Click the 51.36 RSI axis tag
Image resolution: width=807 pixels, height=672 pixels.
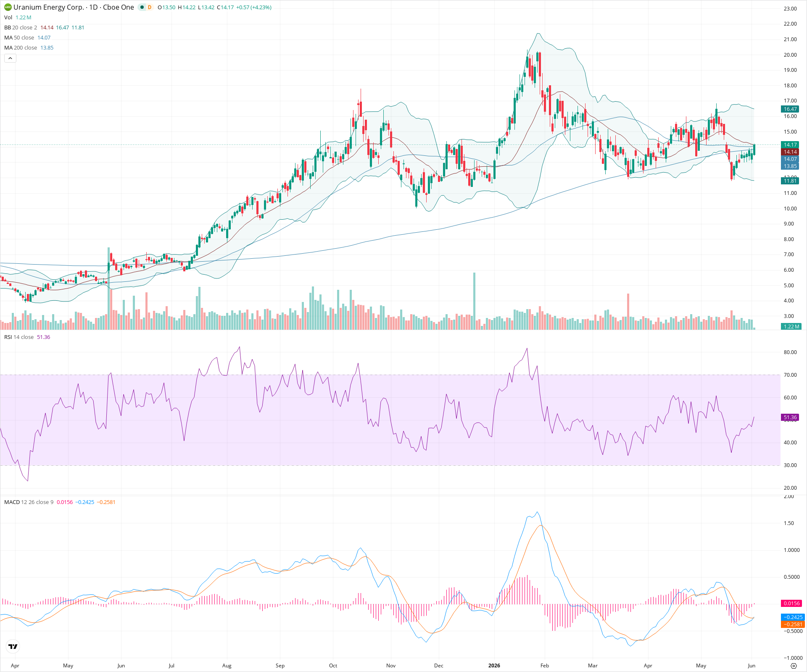pyautogui.click(x=790, y=417)
